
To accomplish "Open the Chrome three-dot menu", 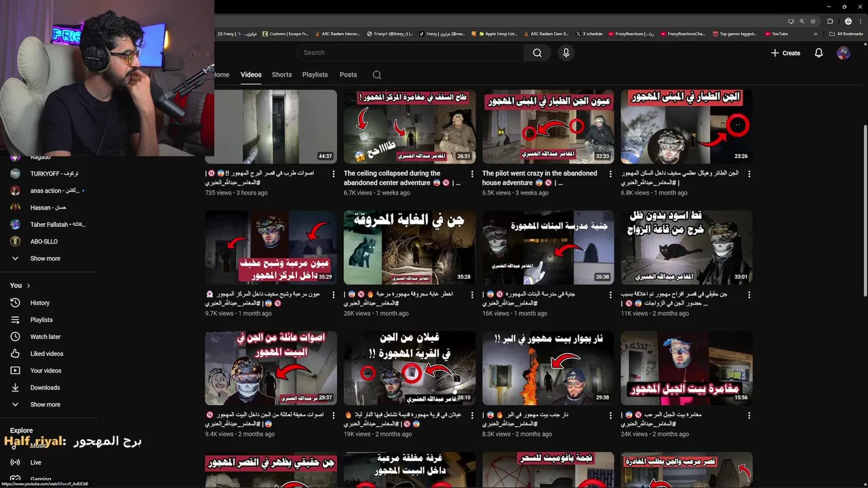I will point(859,21).
